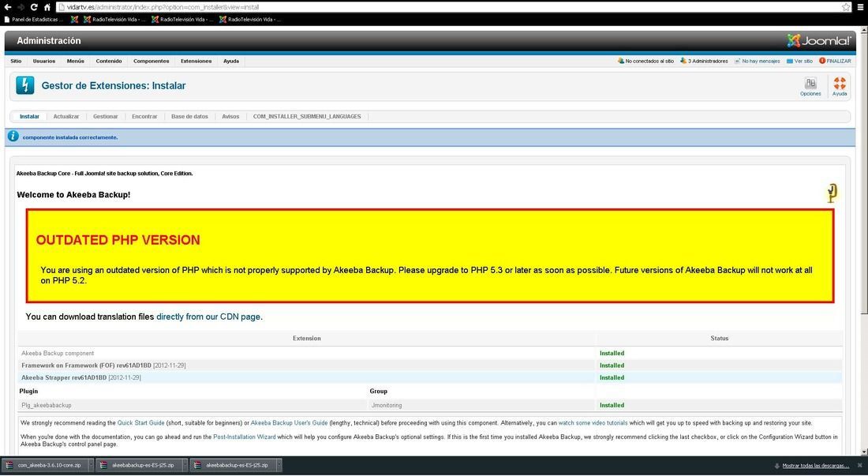Screen dimensions: 868x476
Task: Click the red FINALIZAR logout icon
Action: pos(822,61)
